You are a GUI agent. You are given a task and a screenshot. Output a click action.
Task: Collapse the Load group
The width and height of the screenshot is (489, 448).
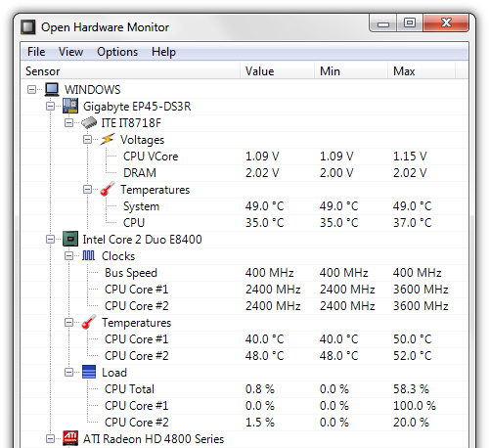(x=68, y=372)
